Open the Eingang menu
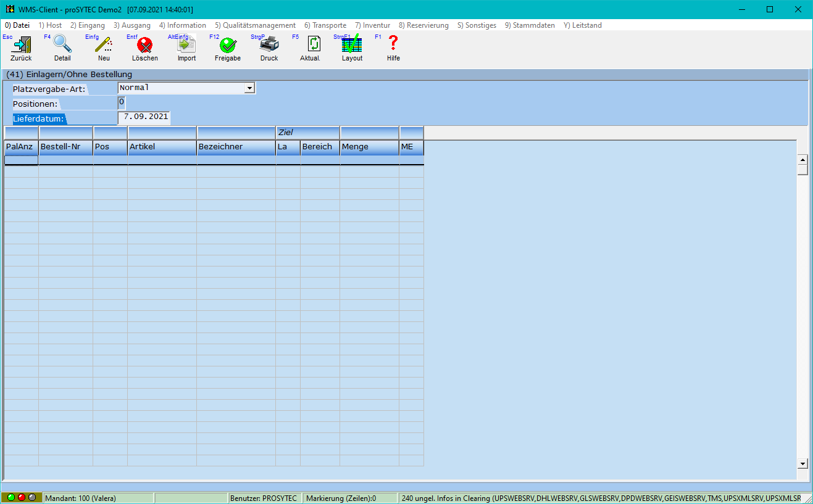The height and width of the screenshot is (504, 813). 87,25
